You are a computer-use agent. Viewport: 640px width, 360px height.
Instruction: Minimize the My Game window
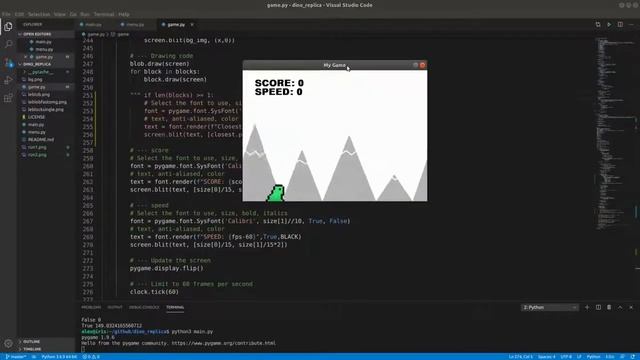point(416,65)
